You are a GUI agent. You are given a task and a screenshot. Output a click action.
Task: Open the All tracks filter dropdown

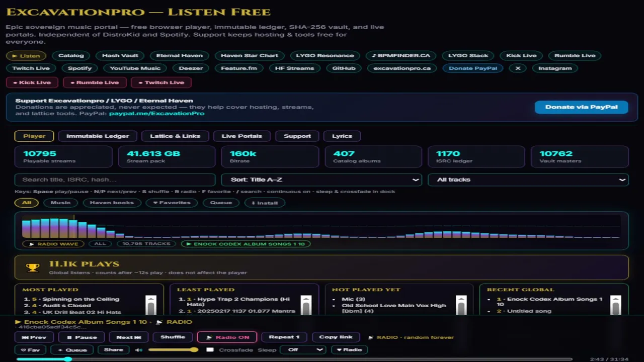coord(528,179)
